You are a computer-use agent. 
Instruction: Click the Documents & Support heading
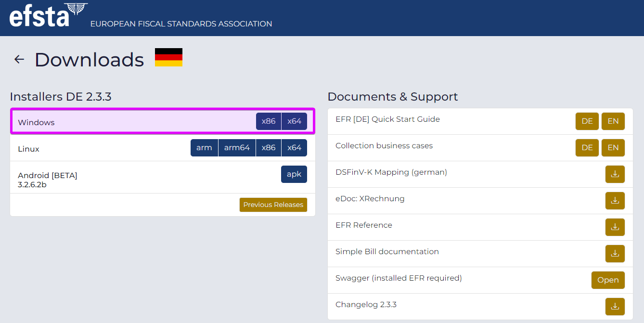click(x=393, y=97)
